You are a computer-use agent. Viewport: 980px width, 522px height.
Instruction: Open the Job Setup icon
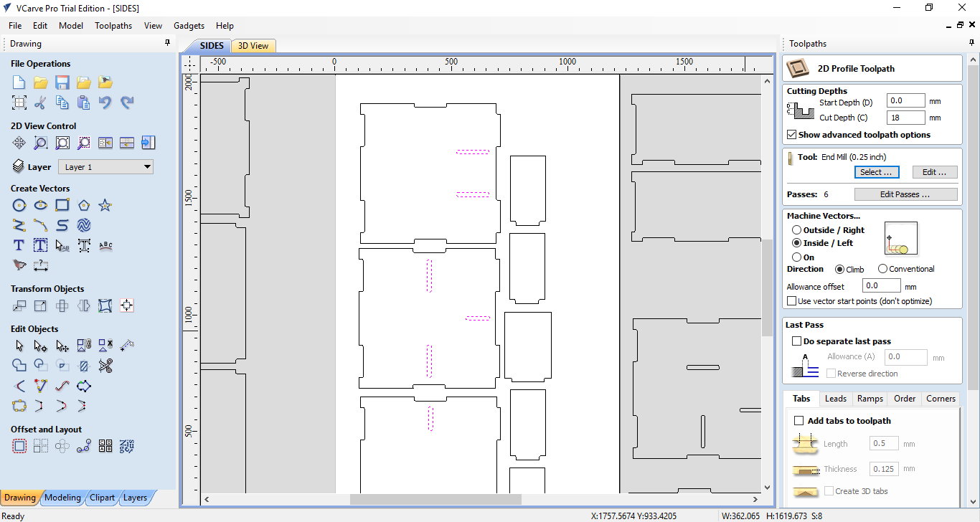[19, 103]
